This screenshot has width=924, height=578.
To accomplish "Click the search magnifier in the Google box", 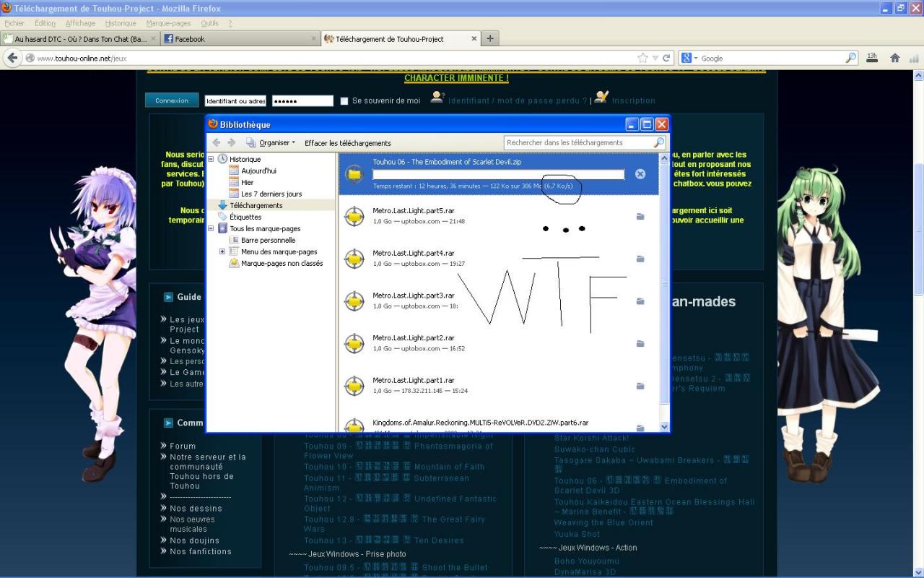I will click(851, 58).
